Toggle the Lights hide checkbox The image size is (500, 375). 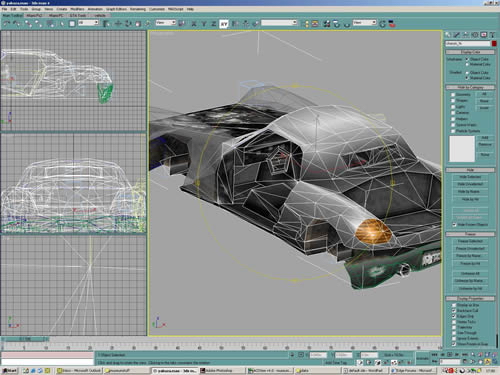[453, 107]
